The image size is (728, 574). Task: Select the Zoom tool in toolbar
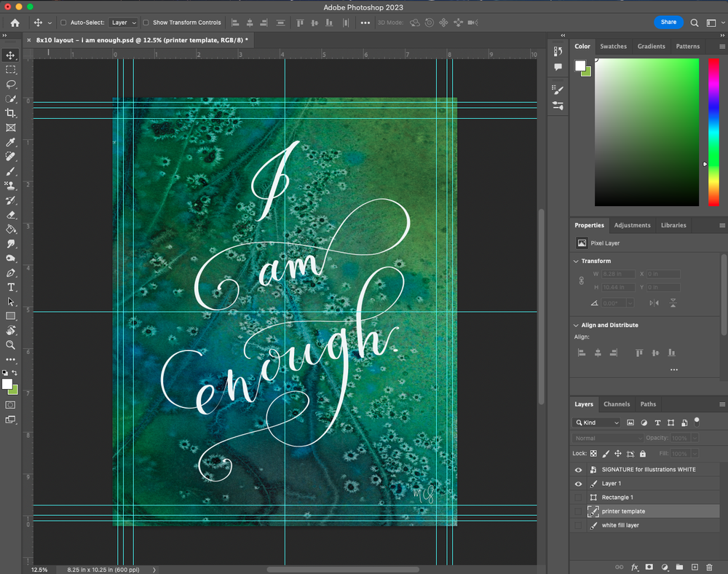point(10,345)
